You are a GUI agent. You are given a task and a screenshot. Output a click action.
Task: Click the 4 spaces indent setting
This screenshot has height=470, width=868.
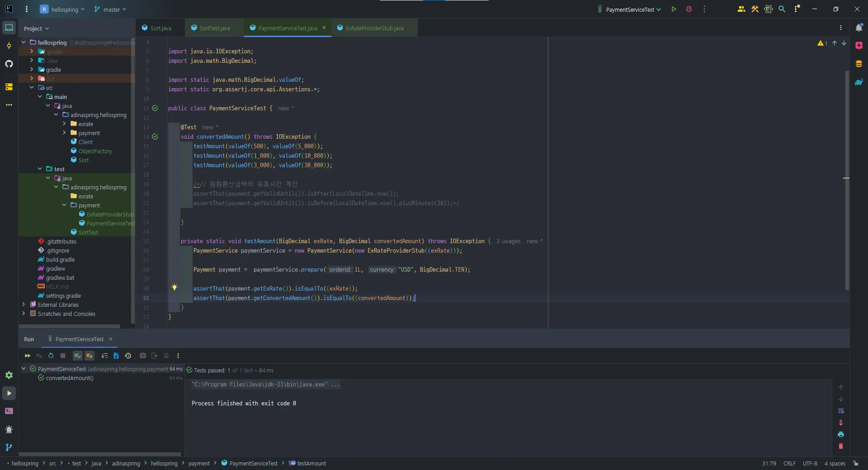pos(835,463)
